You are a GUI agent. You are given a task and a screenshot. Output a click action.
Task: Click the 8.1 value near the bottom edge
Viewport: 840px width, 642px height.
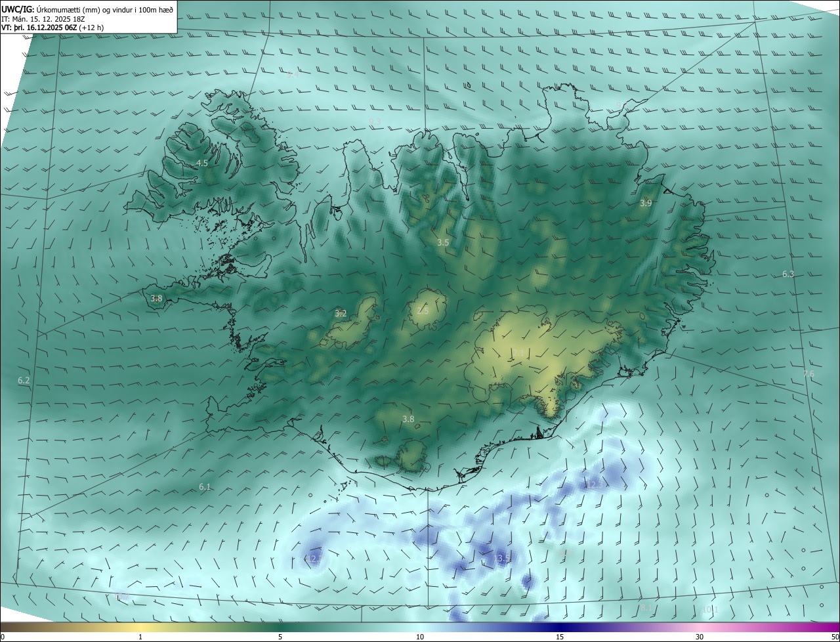pyautogui.click(x=646, y=608)
